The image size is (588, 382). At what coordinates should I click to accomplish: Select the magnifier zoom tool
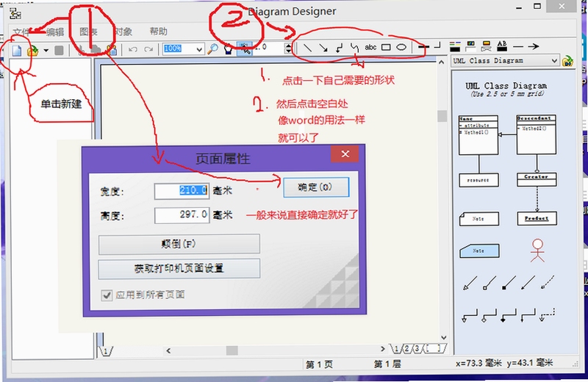coord(213,48)
